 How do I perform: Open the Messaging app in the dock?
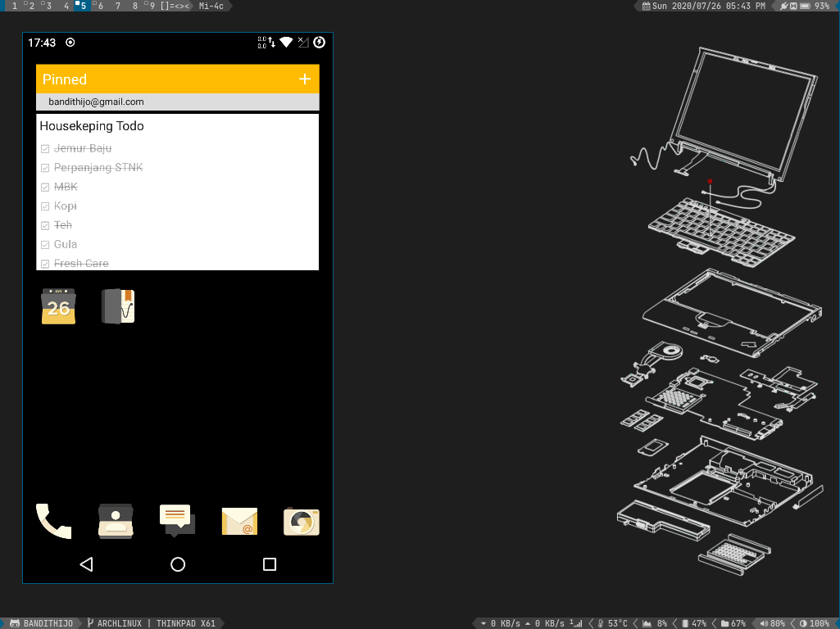pos(177,521)
